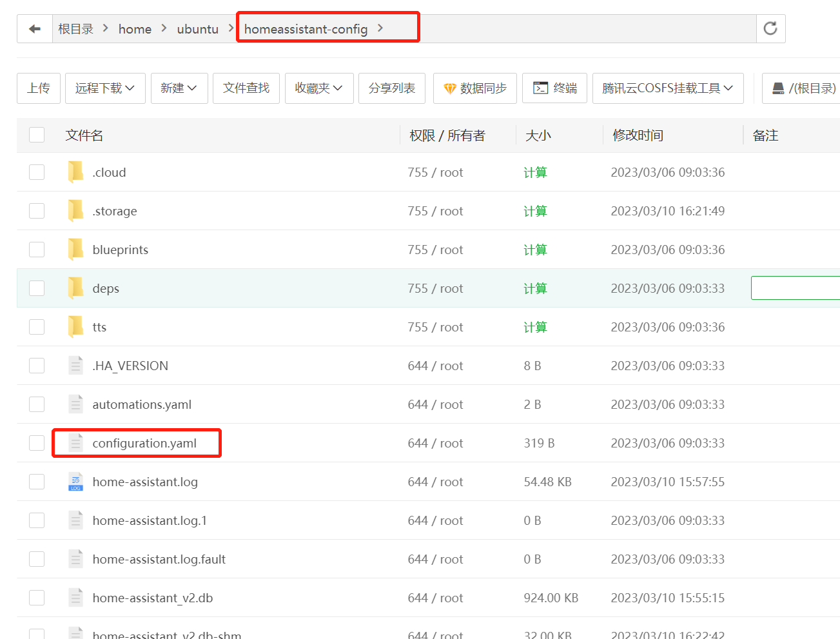Viewport: 840px width, 639px height.
Task: Toggle the select-all checkbox in header
Action: [x=37, y=135]
